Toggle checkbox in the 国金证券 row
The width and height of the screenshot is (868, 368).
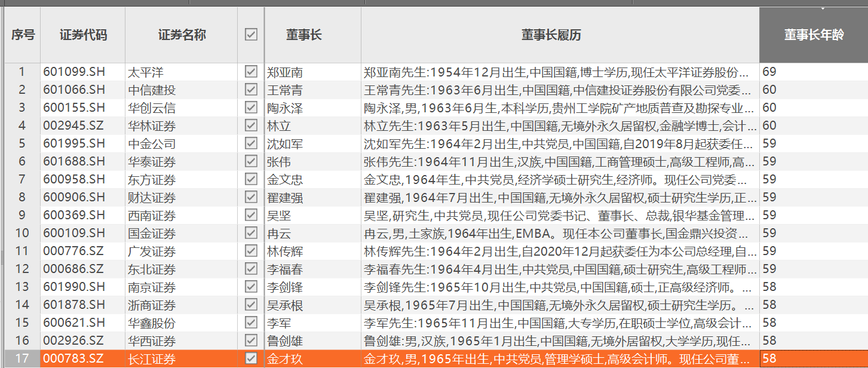click(251, 233)
